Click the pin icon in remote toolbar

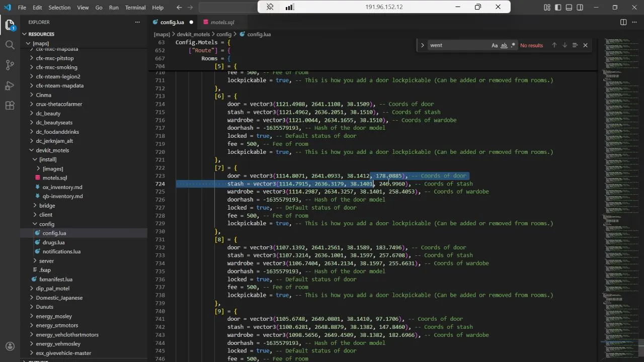[x=270, y=7]
